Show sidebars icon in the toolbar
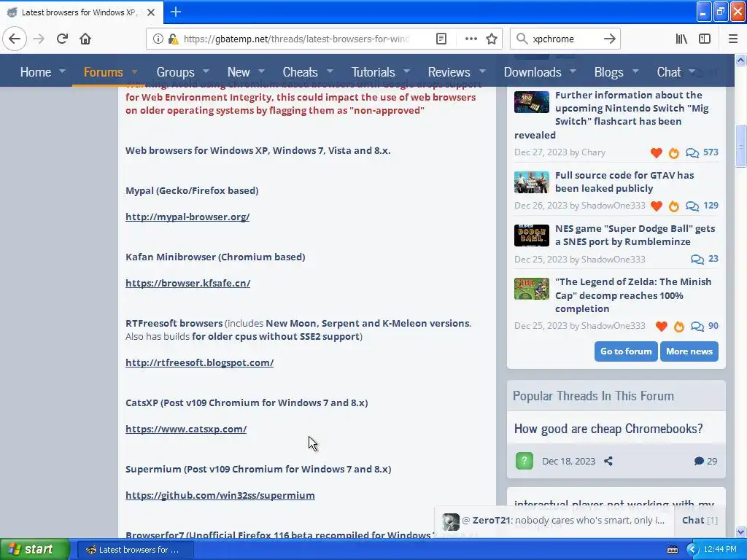This screenshot has width=747, height=560. click(x=705, y=39)
